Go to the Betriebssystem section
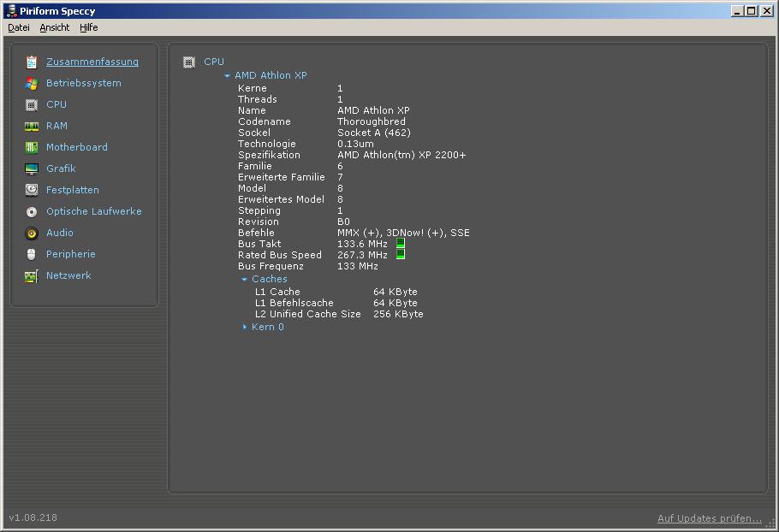Viewport: 779px width, 532px height. (x=84, y=83)
